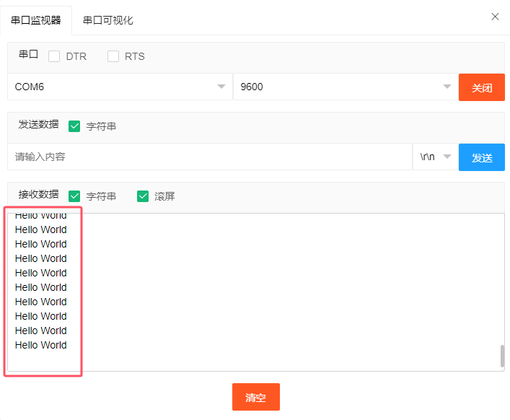Switch to the 串口监视器 tab
The height and width of the screenshot is (420, 510).
(x=36, y=20)
